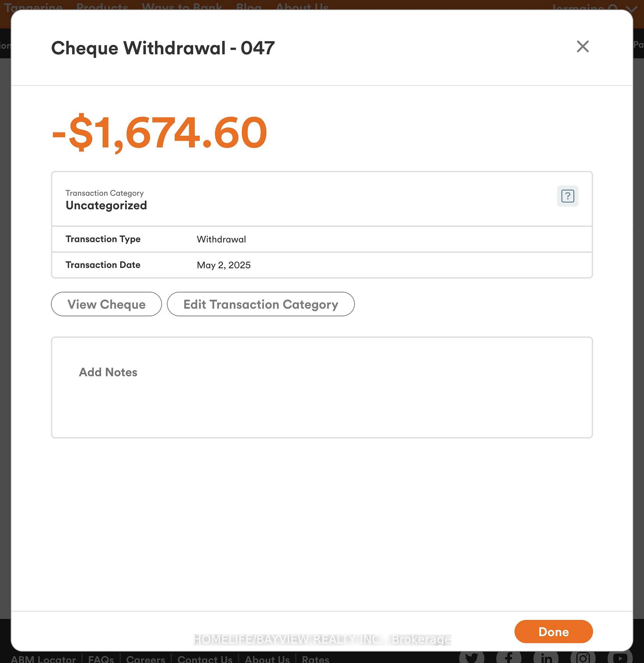The image size is (644, 663).
Task: Open the Careers footer link
Action: [145, 659]
